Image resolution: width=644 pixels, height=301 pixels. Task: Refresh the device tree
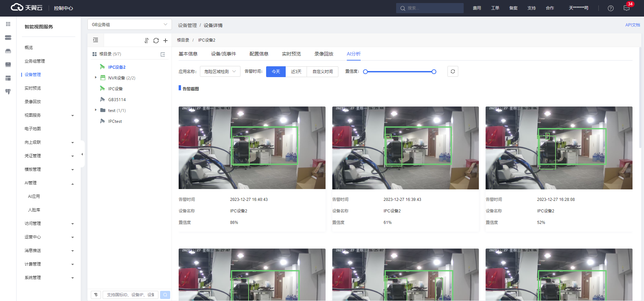click(x=156, y=41)
